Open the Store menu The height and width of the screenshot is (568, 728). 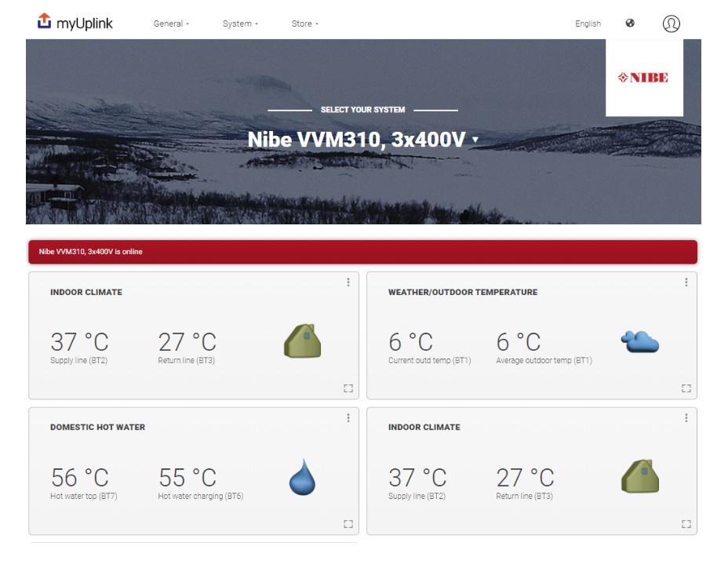coord(304,24)
